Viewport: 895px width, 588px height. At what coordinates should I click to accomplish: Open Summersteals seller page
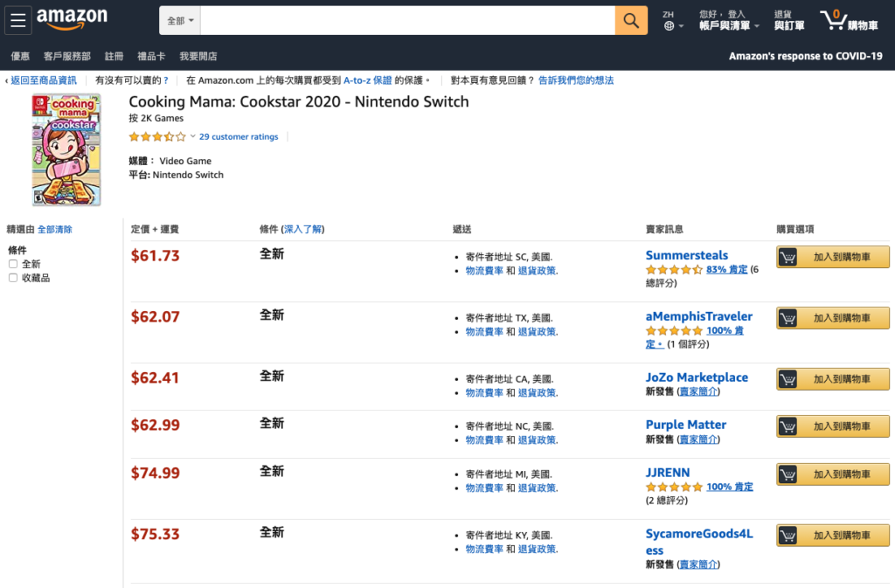tap(687, 255)
